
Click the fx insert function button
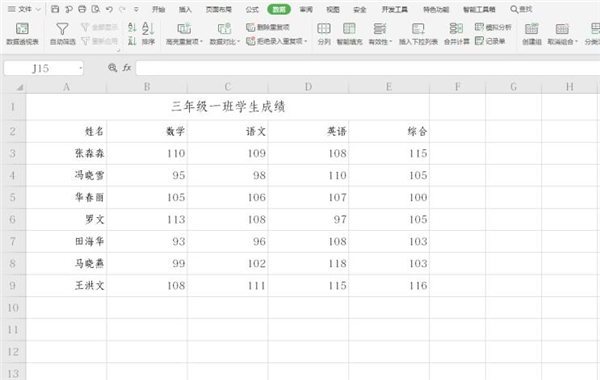tap(127, 68)
